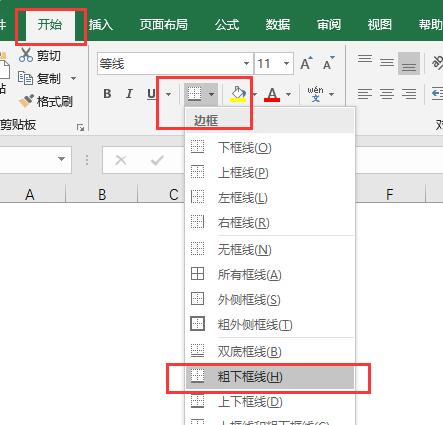The height and width of the screenshot is (425, 443).
Task: Select column B header
Action: (x=102, y=194)
